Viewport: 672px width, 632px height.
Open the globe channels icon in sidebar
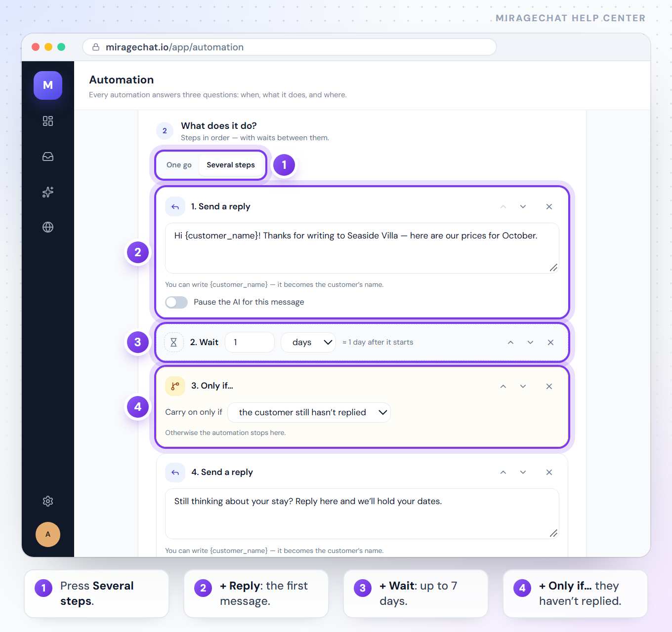click(48, 227)
